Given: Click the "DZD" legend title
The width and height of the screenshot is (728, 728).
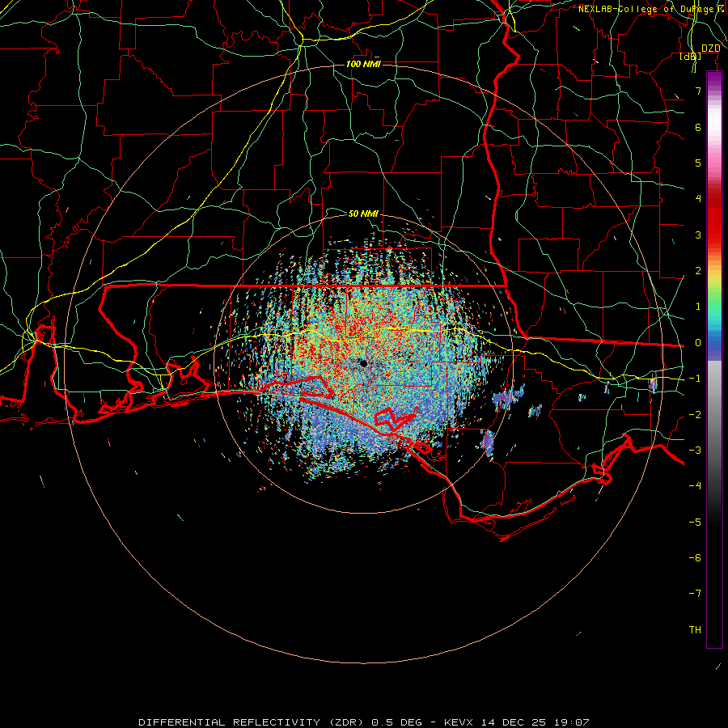Looking at the screenshot, I should pos(710,48).
